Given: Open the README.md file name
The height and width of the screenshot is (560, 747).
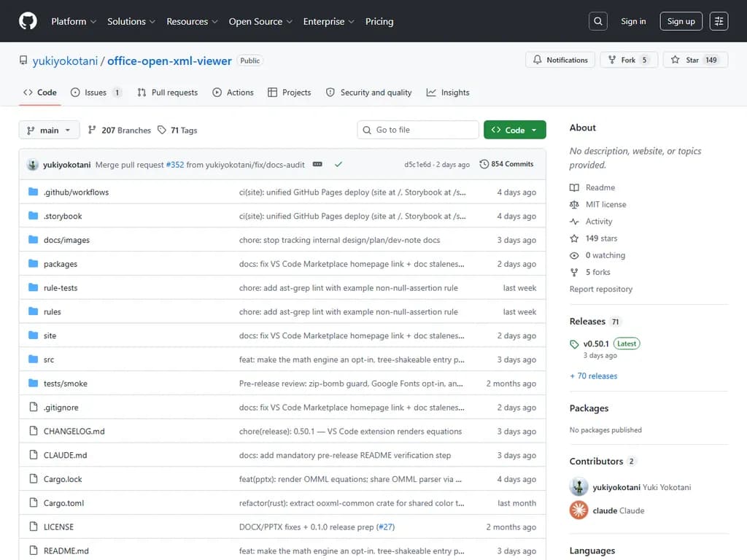Looking at the screenshot, I should [66, 551].
